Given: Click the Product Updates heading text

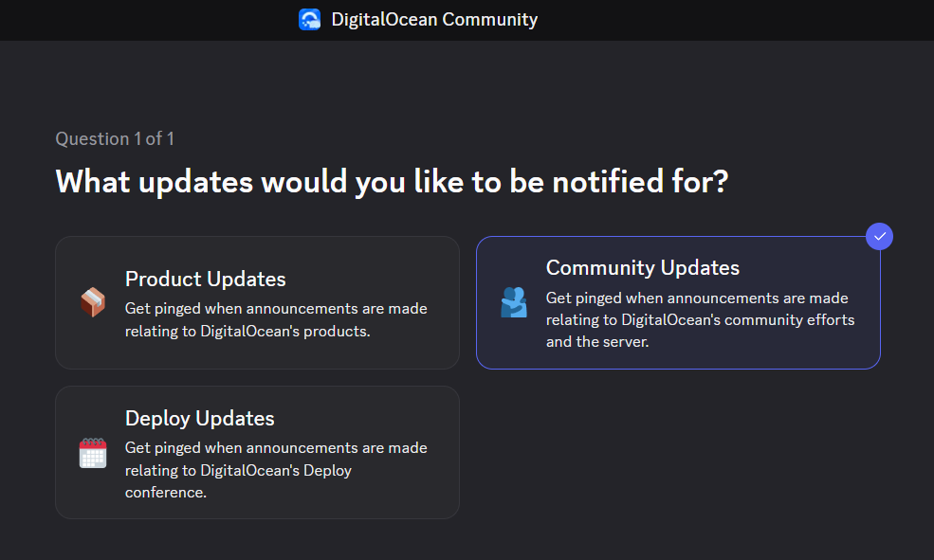Looking at the screenshot, I should point(205,279).
